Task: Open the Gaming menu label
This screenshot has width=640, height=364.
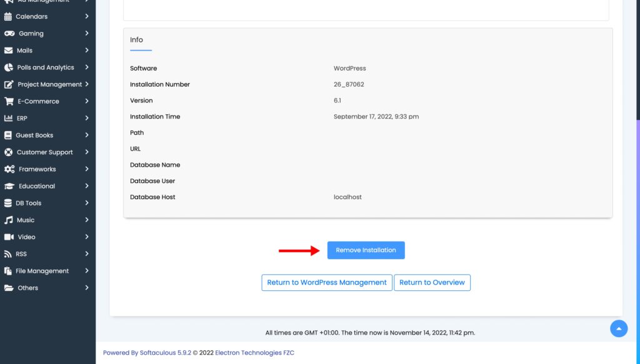Action: point(31,34)
